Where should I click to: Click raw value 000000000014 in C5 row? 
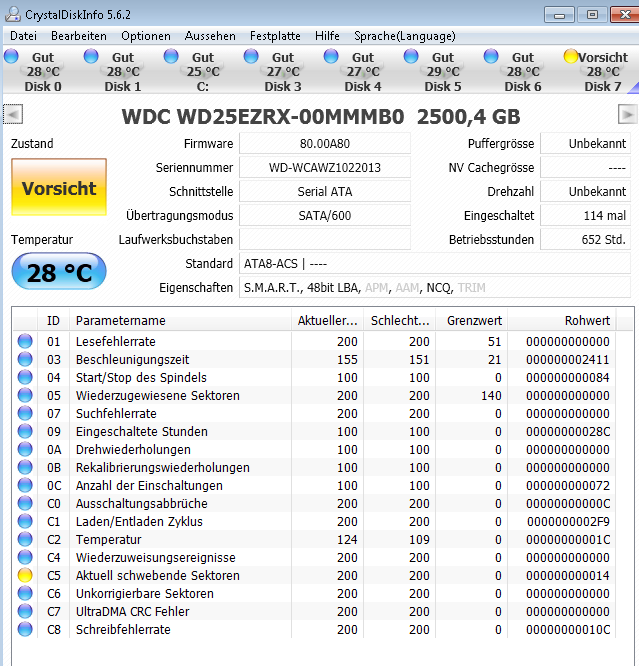tap(568, 576)
